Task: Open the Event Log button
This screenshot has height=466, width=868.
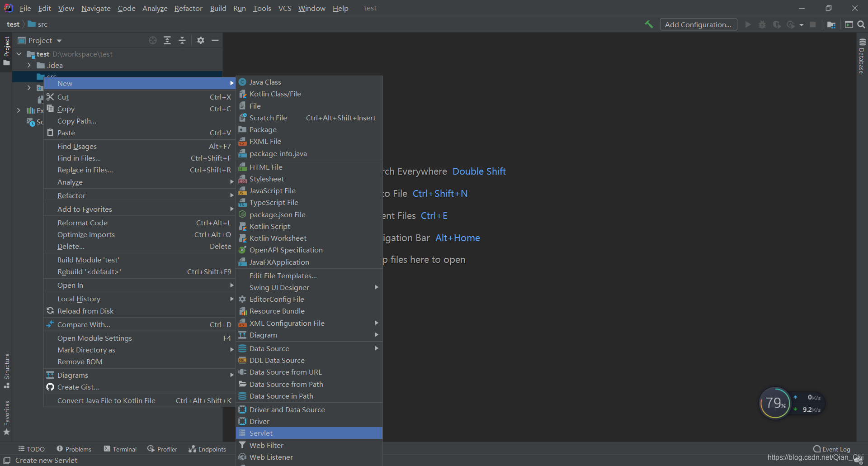Action: pyautogui.click(x=832, y=449)
